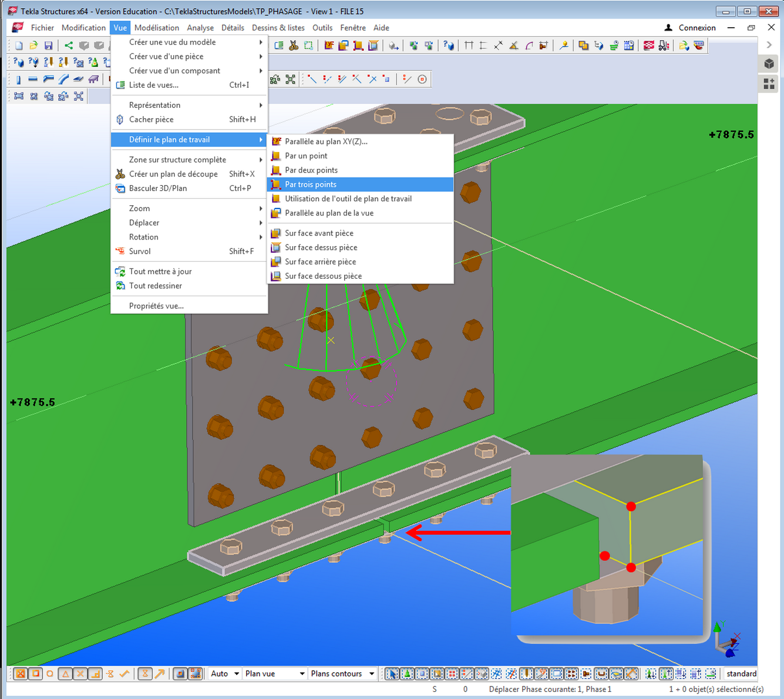The image size is (784, 699).
Task: Toggle the orange square snap switch
Action: 35,673
